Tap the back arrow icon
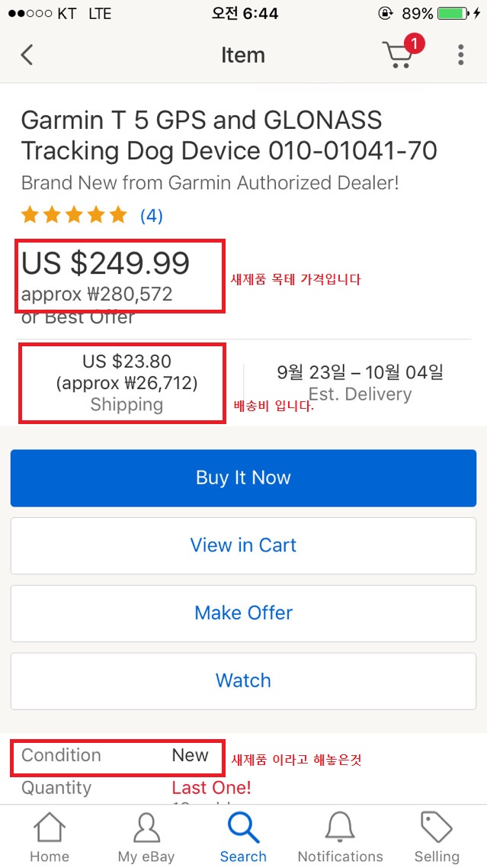 coord(27,55)
